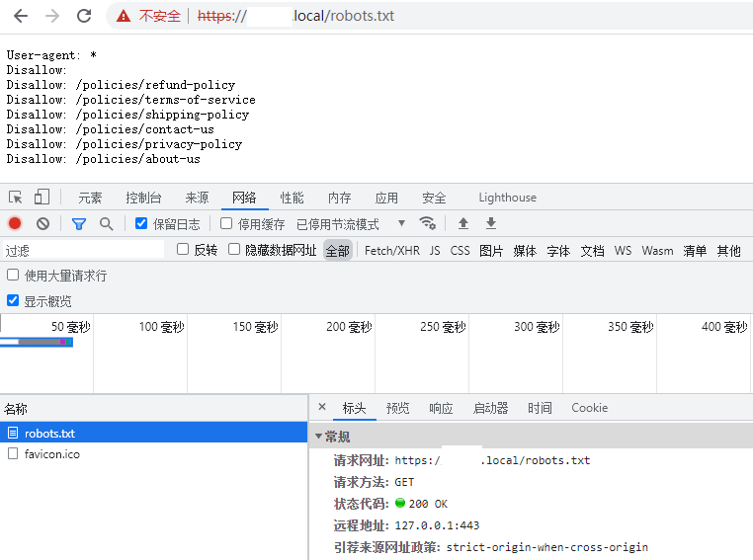This screenshot has width=753, height=560.
Task: Disable the 保留日志 checkbox
Action: pos(141,224)
